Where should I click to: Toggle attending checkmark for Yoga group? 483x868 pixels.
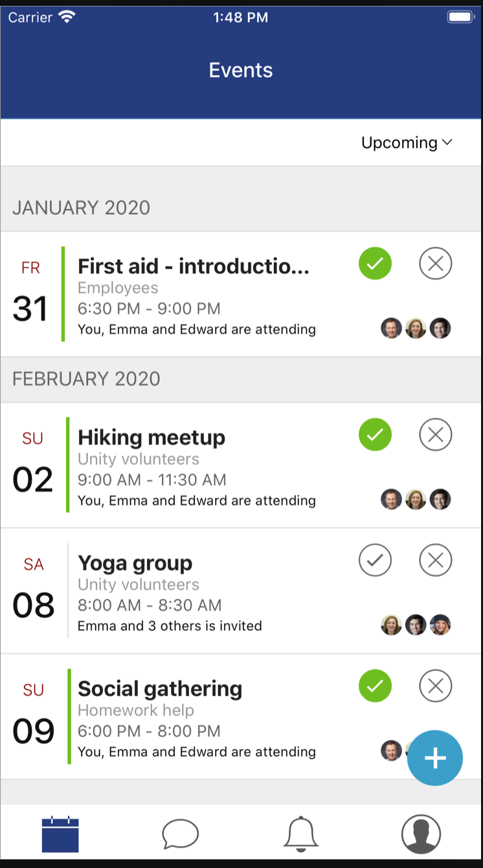[x=376, y=560]
